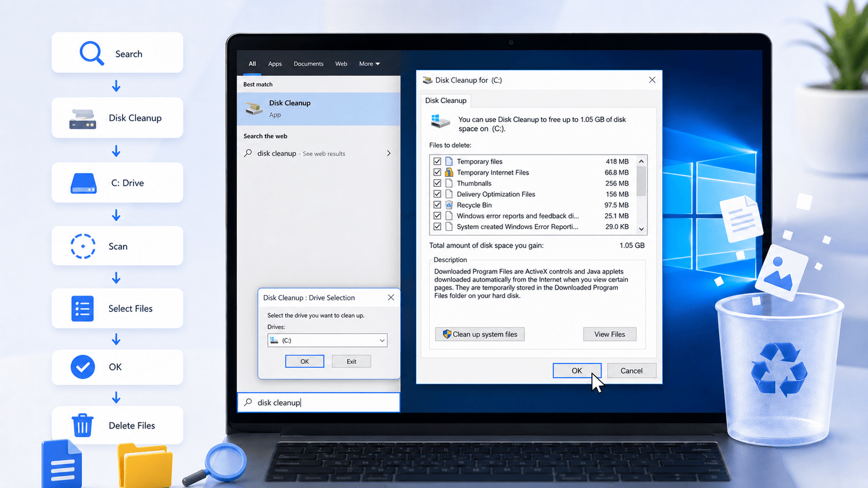Click the Clean up system files button
Image resolution: width=868 pixels, height=488 pixels.
pos(480,335)
